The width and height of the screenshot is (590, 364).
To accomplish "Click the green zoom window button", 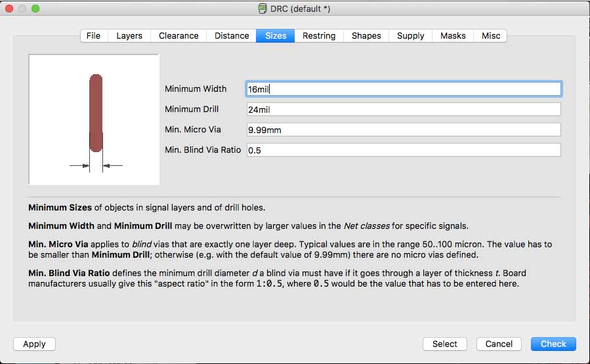I will 35,9.
